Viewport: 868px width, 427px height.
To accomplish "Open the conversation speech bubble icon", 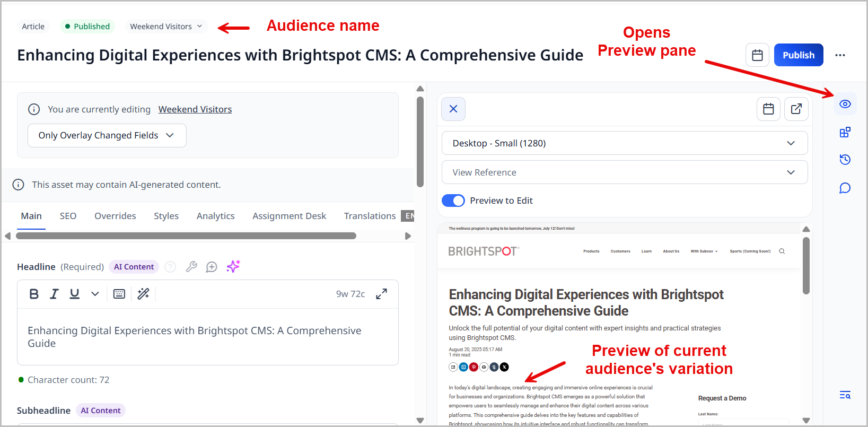I will pos(845,188).
